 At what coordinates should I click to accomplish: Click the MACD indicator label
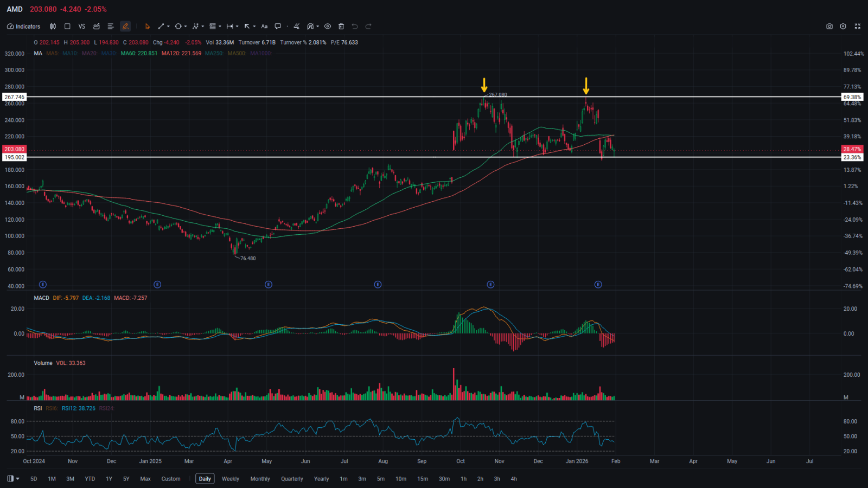click(x=41, y=298)
